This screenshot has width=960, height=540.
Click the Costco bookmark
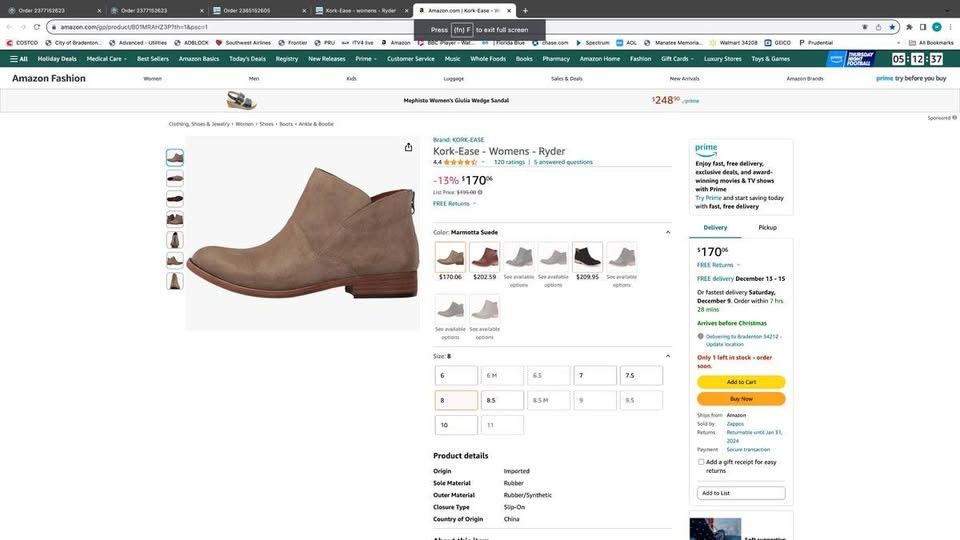(22, 43)
